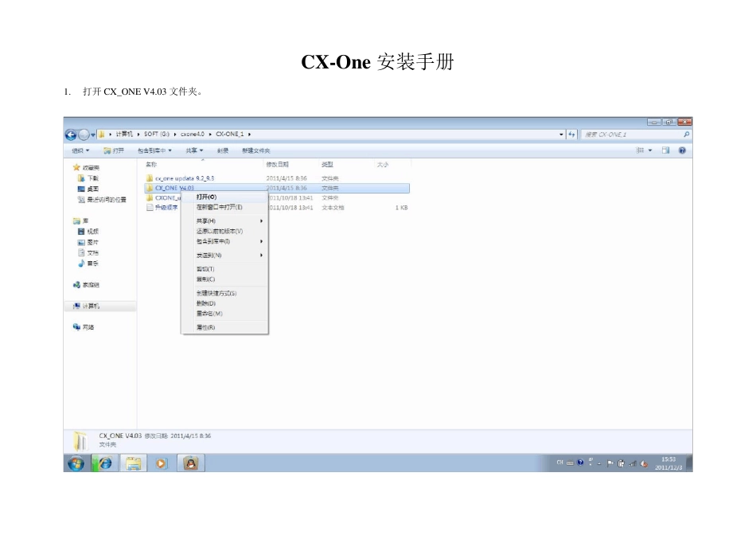Click the 搜索 CX-ONE_1 search field
Screen dimensions: 756x535
point(636,135)
